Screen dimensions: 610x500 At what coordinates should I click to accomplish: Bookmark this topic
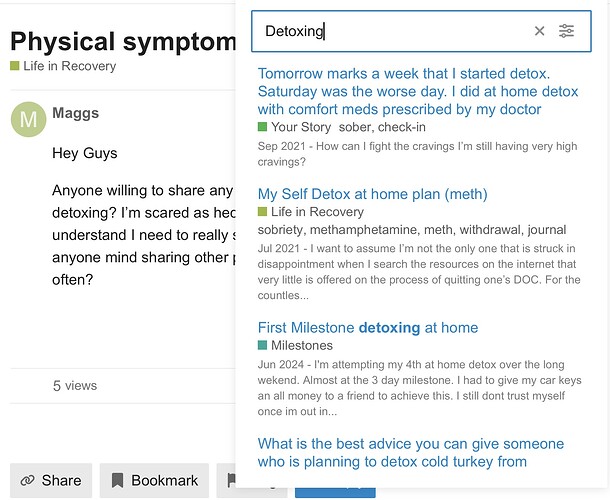point(155,481)
